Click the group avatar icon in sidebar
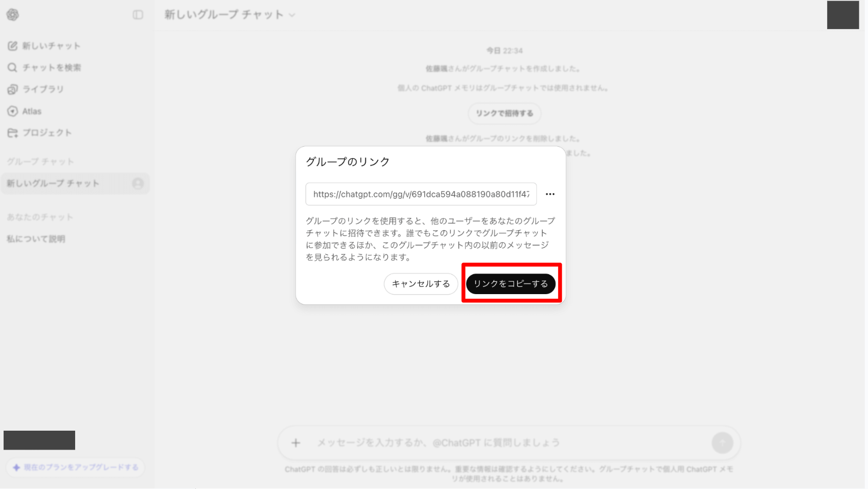This screenshot has height=489, width=868. pyautogui.click(x=138, y=184)
